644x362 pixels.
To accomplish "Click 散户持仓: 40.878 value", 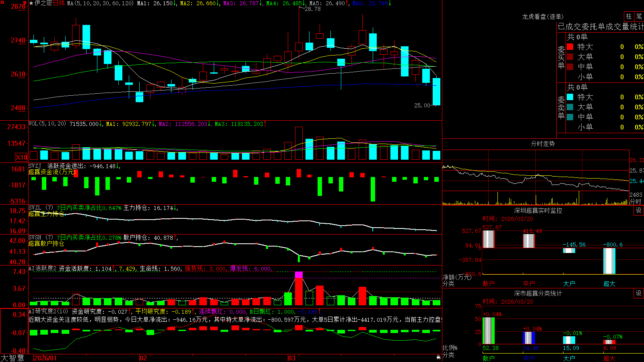I will click(151, 238).
